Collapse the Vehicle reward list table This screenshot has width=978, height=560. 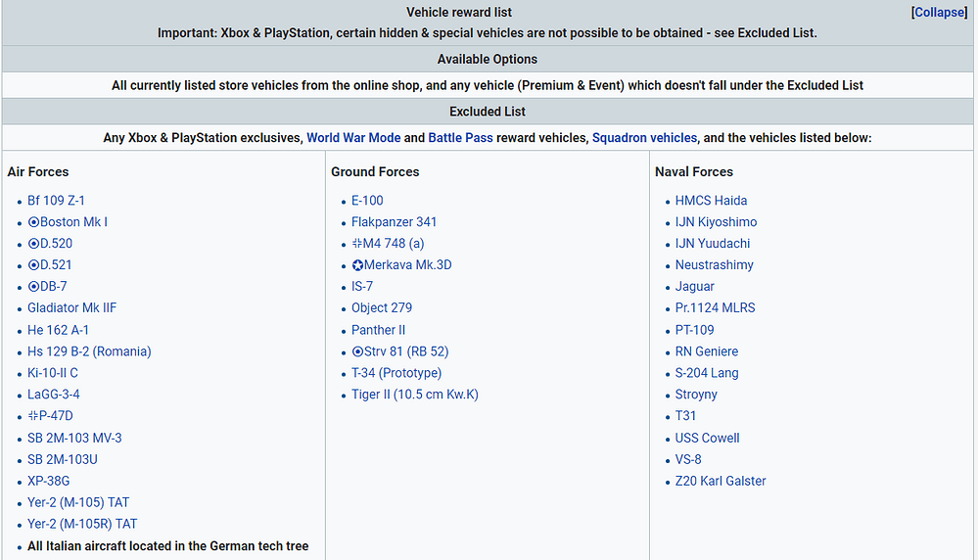tap(939, 13)
